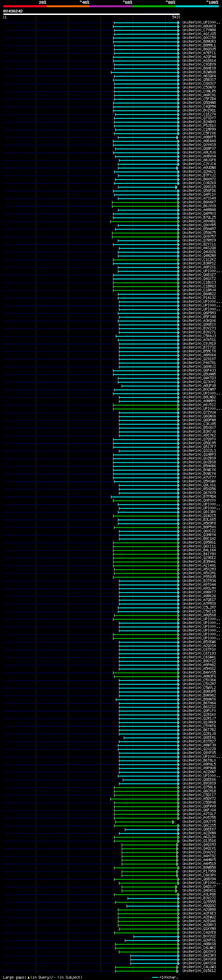
Task: Select hit label UniRef100_Q5QC95
Action: [199, 443]
